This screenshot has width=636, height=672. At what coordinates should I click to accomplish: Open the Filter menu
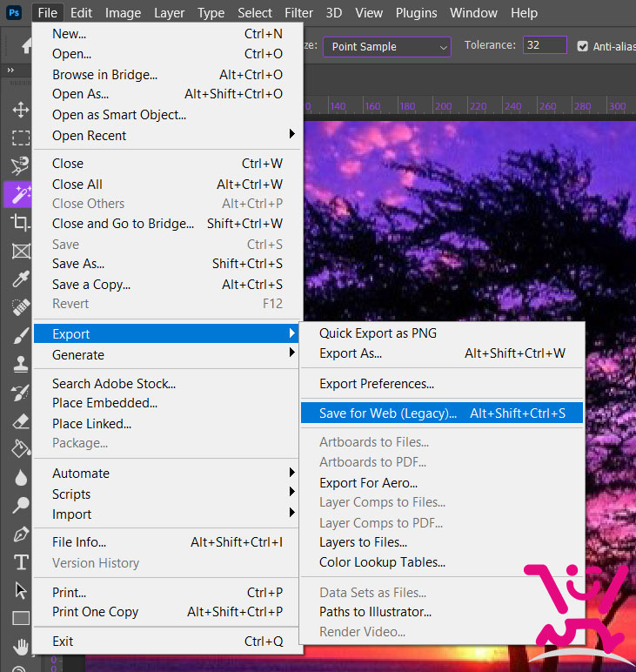[299, 13]
